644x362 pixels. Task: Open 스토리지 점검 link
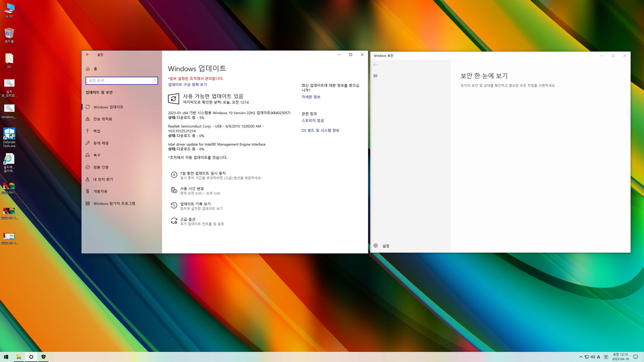click(313, 120)
